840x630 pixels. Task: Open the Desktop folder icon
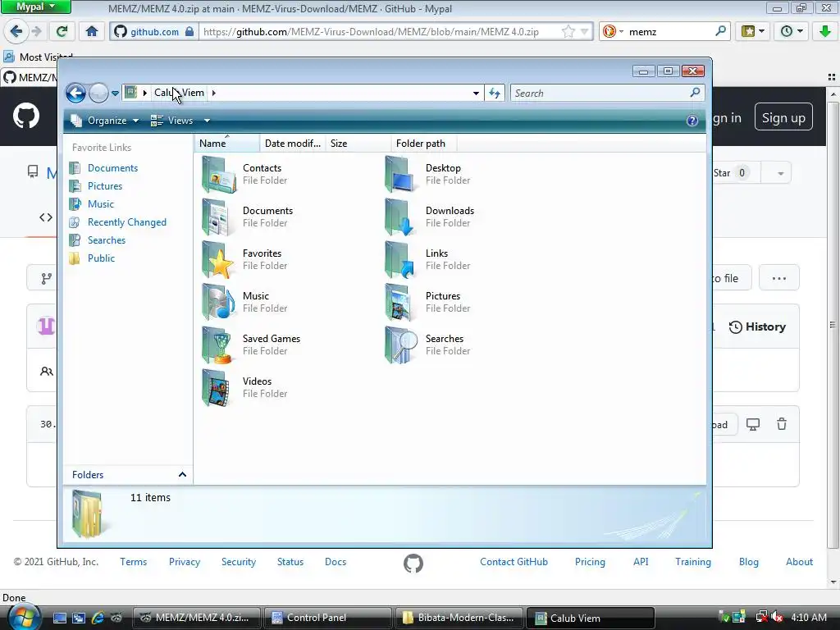pos(400,174)
